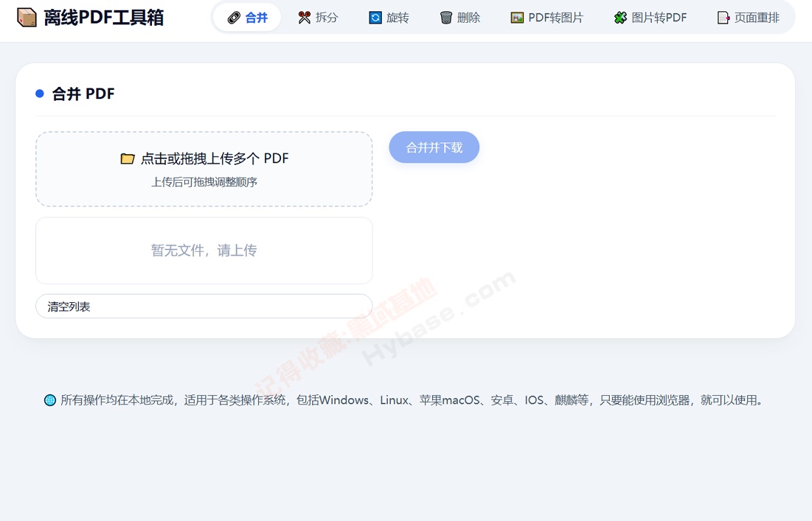This screenshot has width=812, height=521.
Task: Click the 暂无文件，请上传 empty file list
Action: [x=204, y=251]
